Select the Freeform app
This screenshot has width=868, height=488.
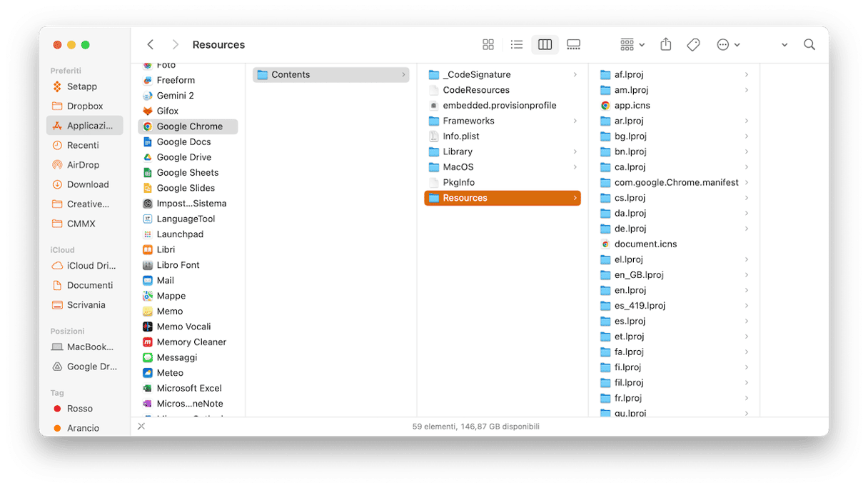(188, 80)
